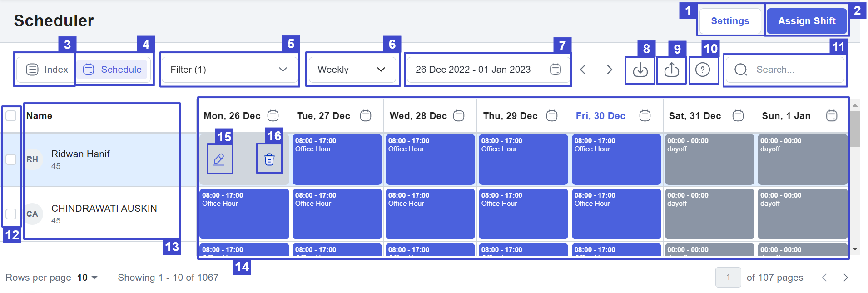
Task: Go to next week with right arrow
Action: (610, 70)
